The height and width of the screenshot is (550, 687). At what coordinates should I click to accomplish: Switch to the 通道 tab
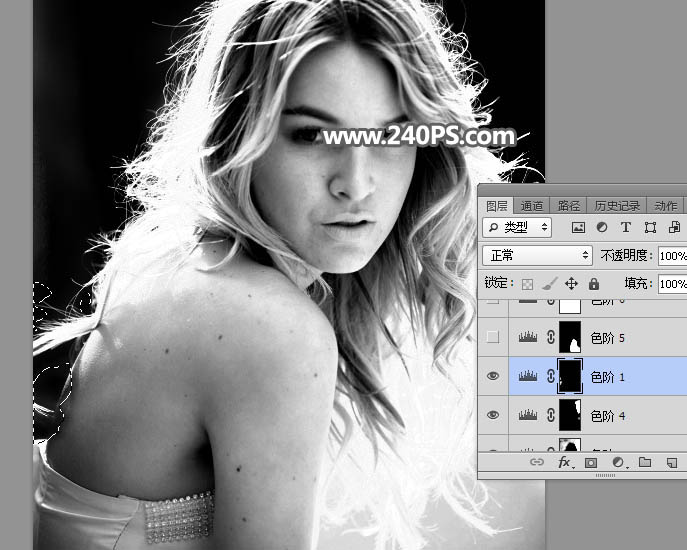point(532,205)
